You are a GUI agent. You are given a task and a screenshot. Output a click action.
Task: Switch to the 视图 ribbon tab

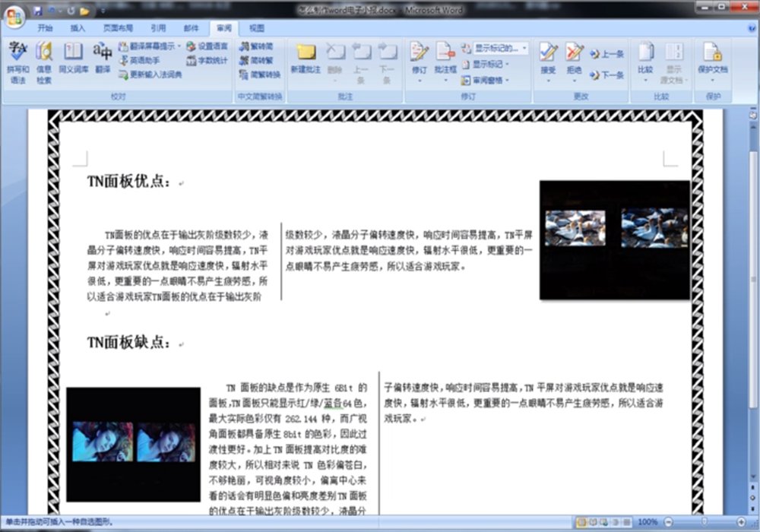[x=256, y=27]
